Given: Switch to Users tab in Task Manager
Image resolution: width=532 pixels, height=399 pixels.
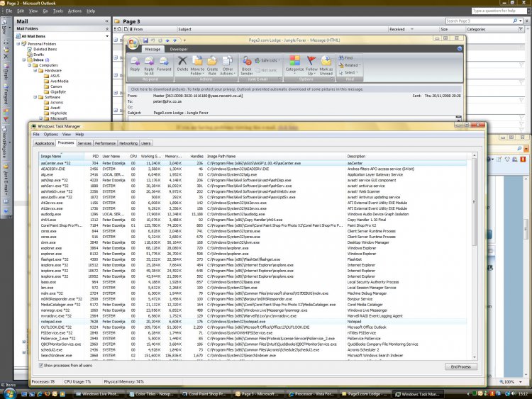Looking at the screenshot, I should click(x=146, y=143).
